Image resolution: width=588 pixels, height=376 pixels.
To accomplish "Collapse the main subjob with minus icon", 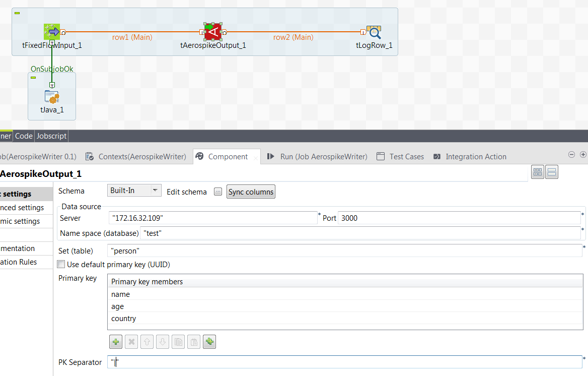I will click(17, 13).
